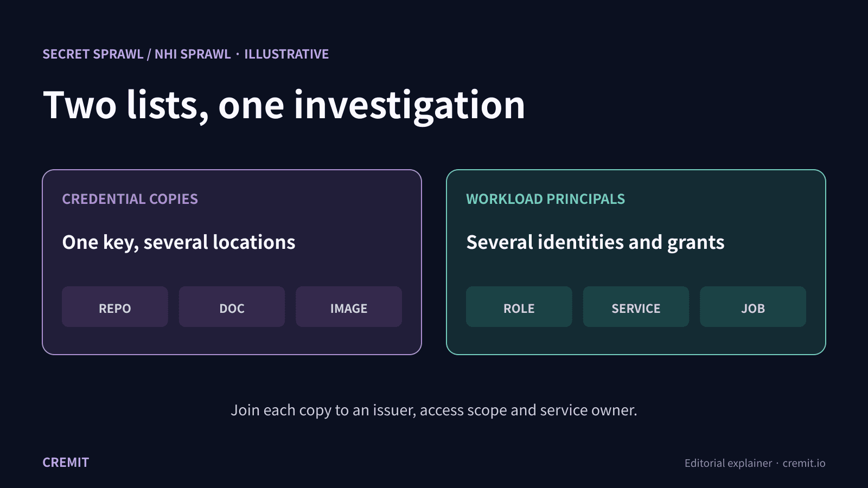Select the DOC chip

pos(232,307)
